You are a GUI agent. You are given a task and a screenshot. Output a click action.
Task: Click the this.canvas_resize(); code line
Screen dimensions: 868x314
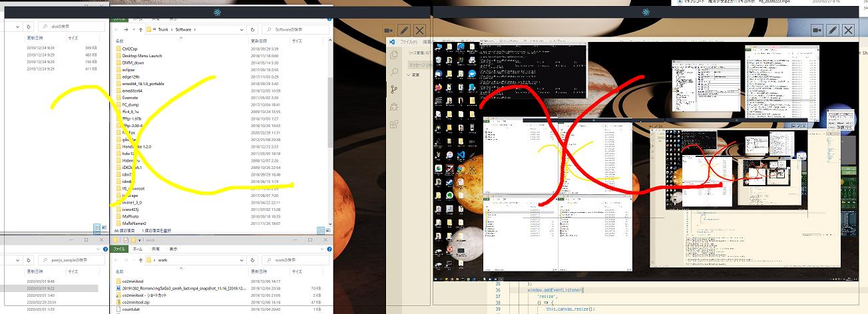tap(570, 309)
